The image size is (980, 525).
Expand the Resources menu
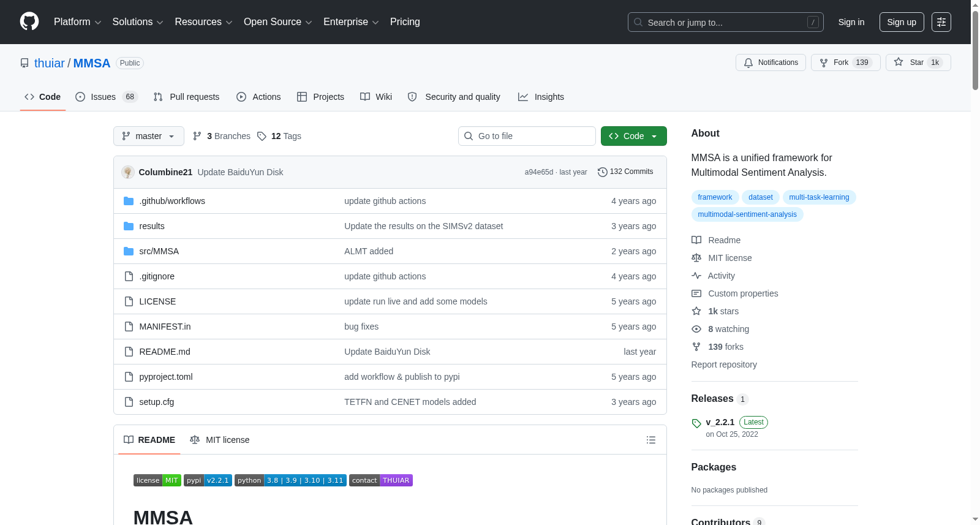tap(203, 22)
